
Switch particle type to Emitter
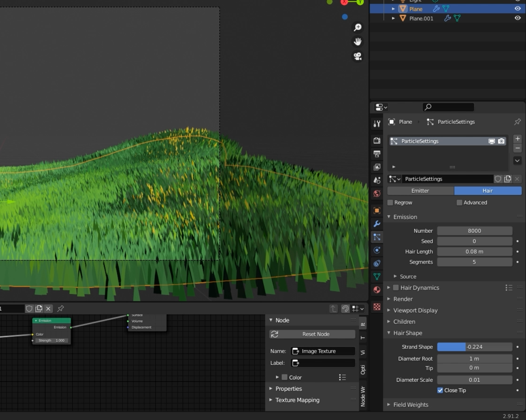click(x=420, y=191)
